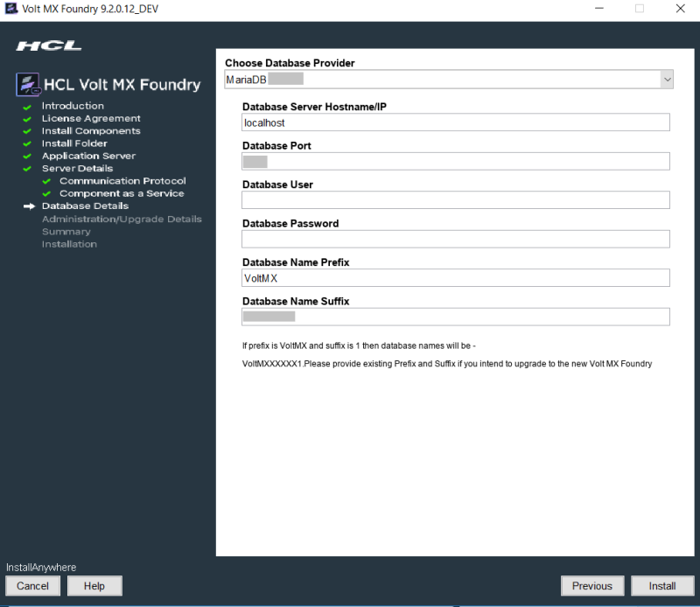Click the HCL logo
The height and width of the screenshot is (607, 700).
(x=49, y=45)
